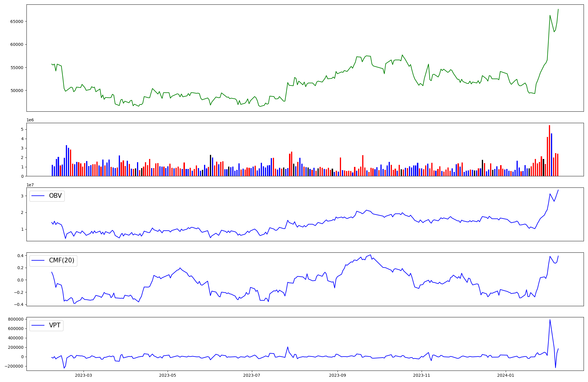Click the 65000 price axis tick label
Viewport: 588px width, 382px height.
[17, 21]
